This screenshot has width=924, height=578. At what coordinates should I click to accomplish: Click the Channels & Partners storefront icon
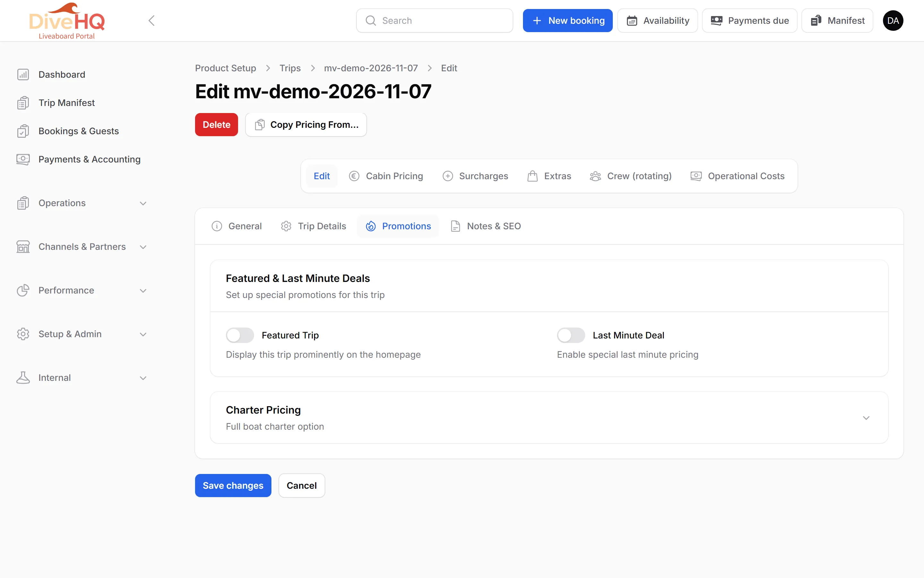coord(23,247)
